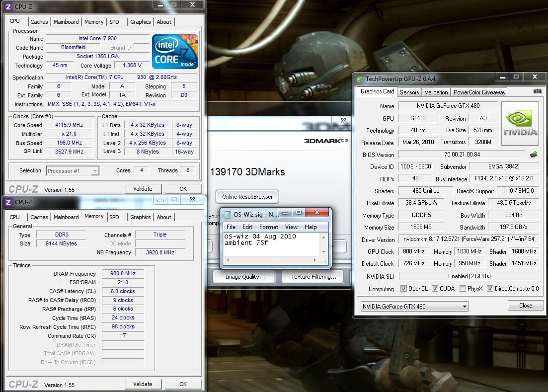This screenshot has height=392, width=548.
Task: Click the lower CPU-Z window title icon
Action: pos(8,202)
